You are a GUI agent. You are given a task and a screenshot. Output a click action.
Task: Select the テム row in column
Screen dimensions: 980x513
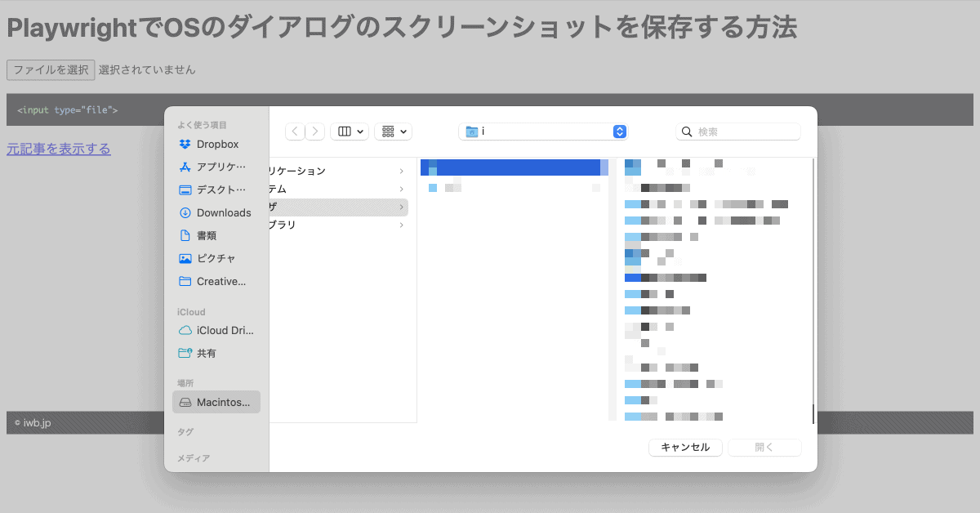point(339,189)
